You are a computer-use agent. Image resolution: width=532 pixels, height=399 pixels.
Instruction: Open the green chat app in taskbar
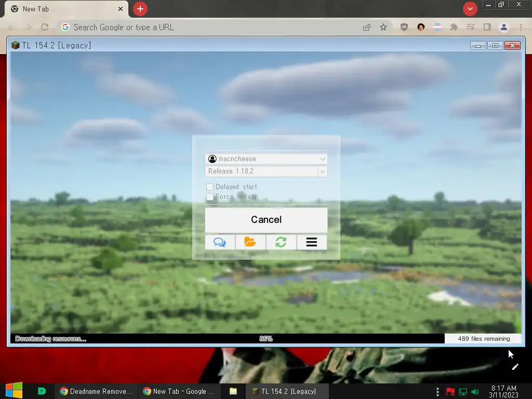click(x=42, y=391)
